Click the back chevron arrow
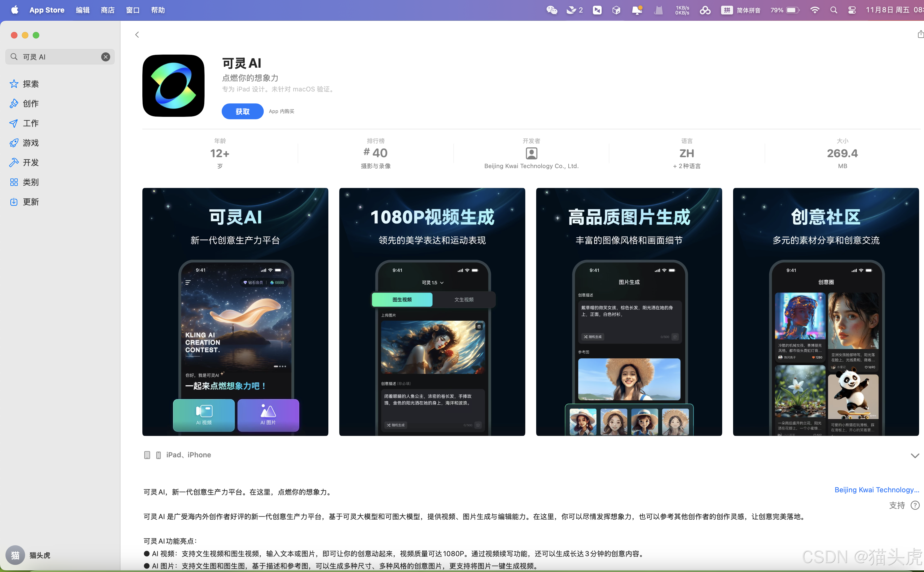The height and width of the screenshot is (572, 924). tap(137, 35)
